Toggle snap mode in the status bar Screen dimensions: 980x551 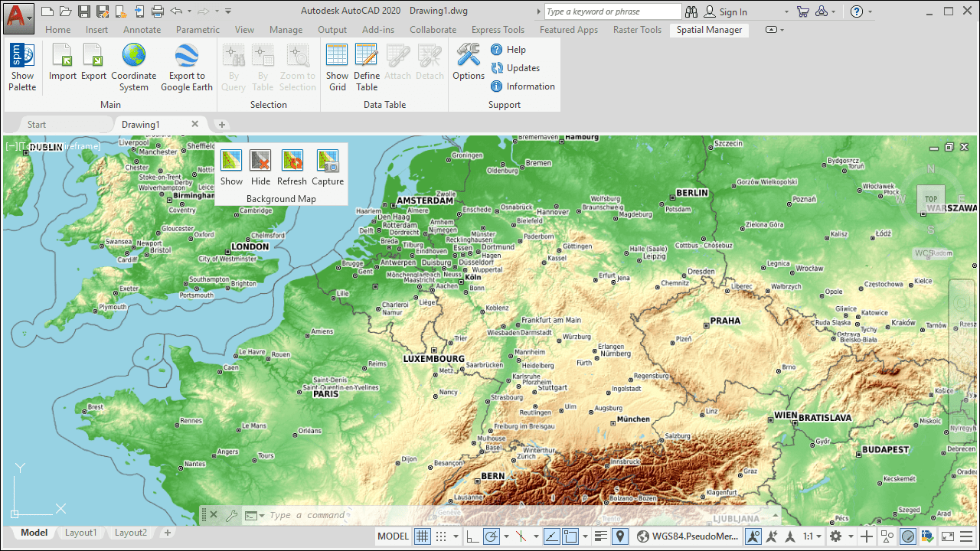442,536
